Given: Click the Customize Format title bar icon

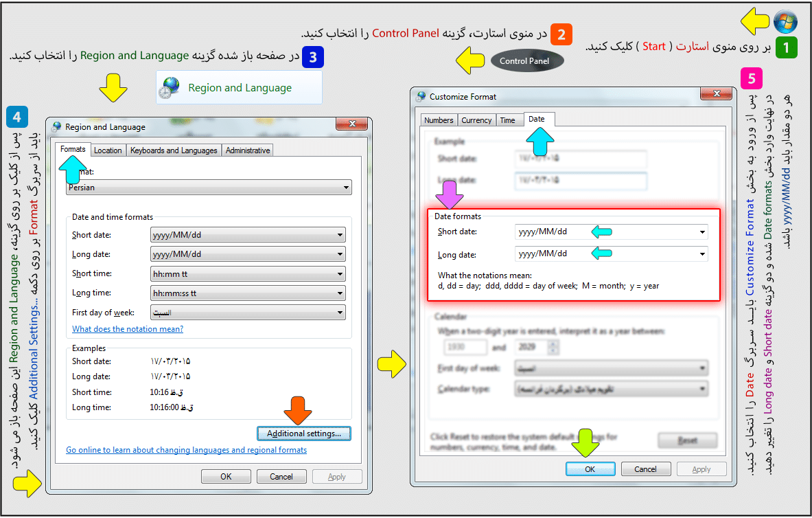Looking at the screenshot, I should click(x=421, y=96).
